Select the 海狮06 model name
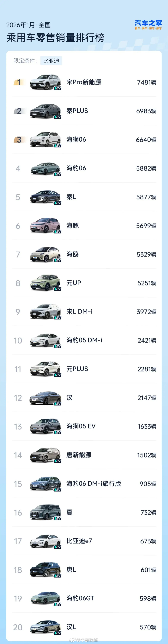The width and height of the screenshot is (168, 644). coord(76,139)
